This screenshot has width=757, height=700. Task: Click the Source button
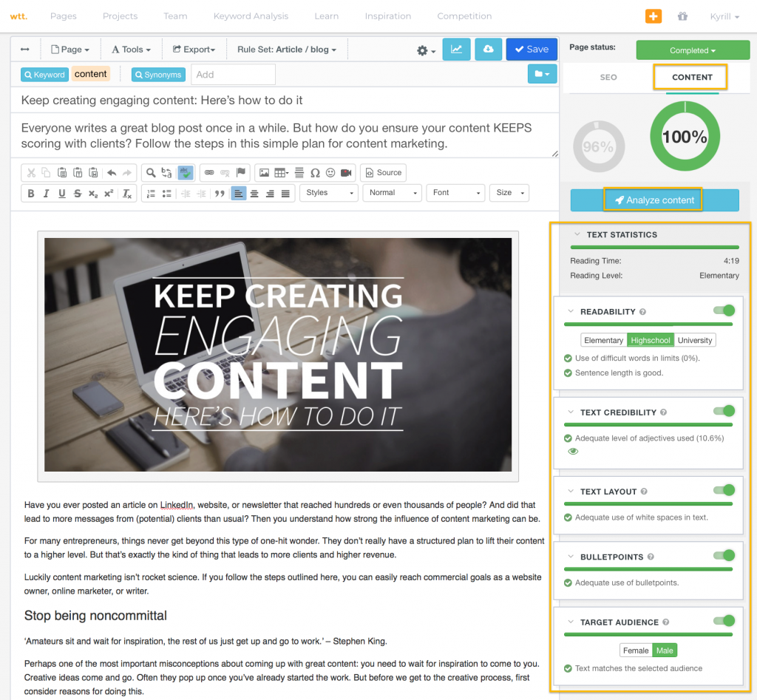pyautogui.click(x=384, y=173)
